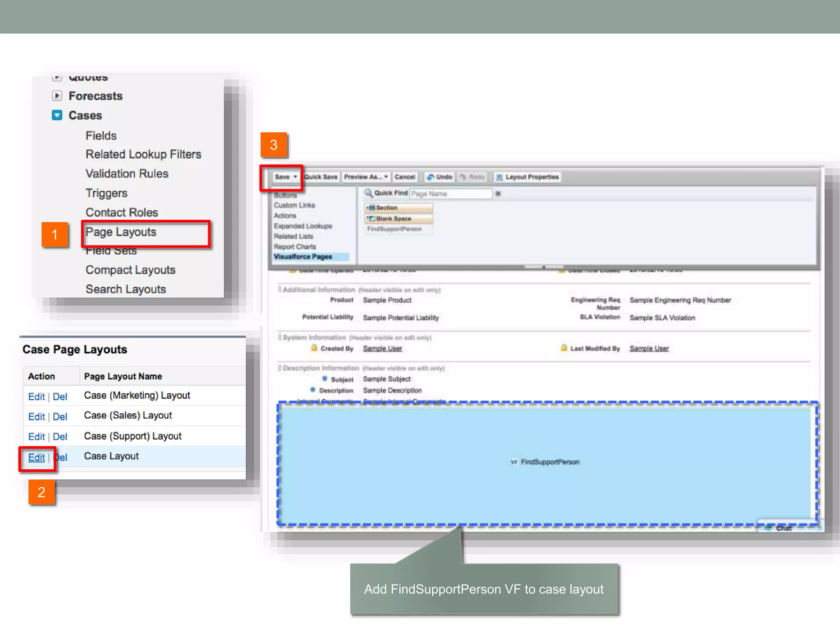This screenshot has width=840, height=630.
Task: Open Triggers under Cases
Action: pyautogui.click(x=106, y=193)
